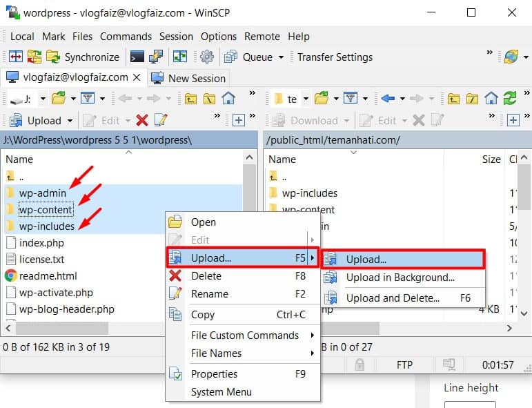The width and height of the screenshot is (532, 408).
Task: Click the local panel plus select icon
Action: coord(239,120)
